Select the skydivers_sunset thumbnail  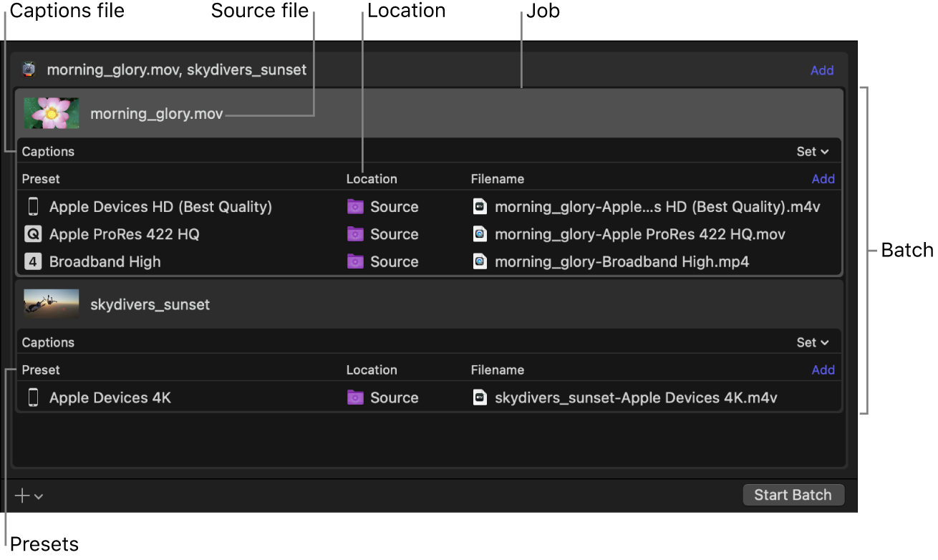52,304
